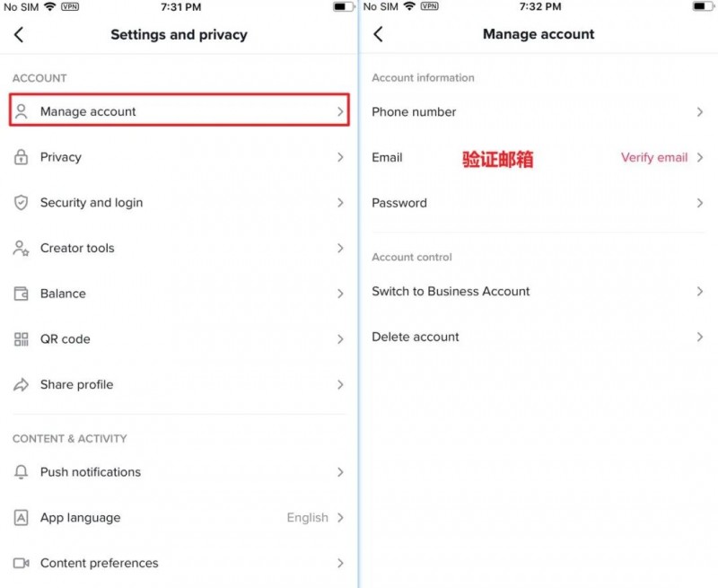Viewport: 718px width, 588px height.
Task: Click the Balance wallet icon
Action: point(21,294)
